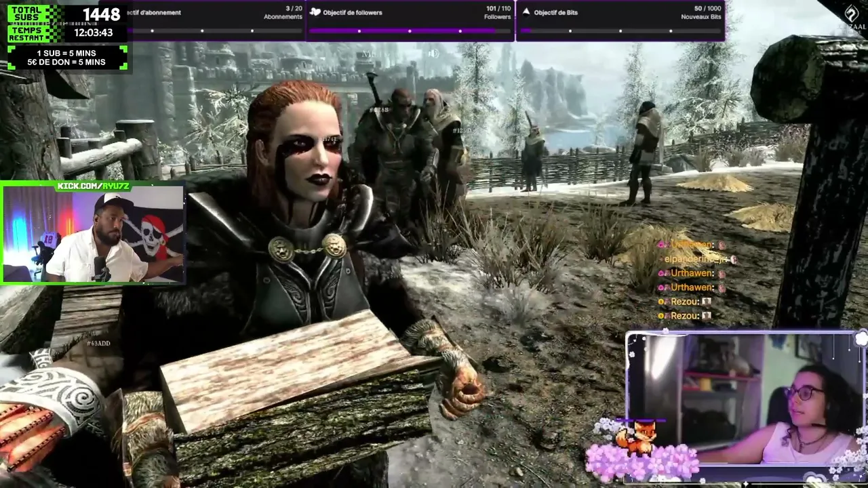Click the KICK.COM/RYUZ channel label
Viewport: 868px width, 488px height.
pos(94,186)
